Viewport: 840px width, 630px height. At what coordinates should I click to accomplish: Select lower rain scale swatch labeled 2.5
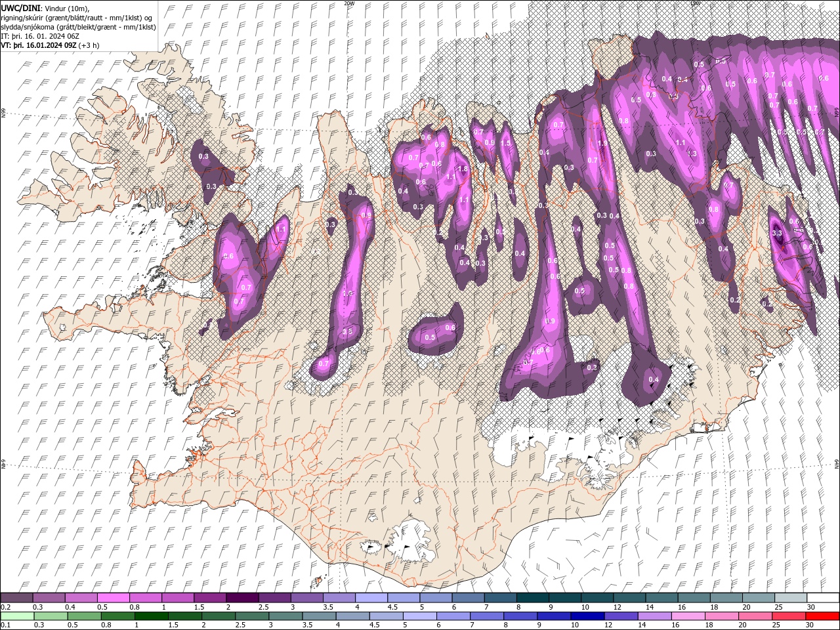252,616
